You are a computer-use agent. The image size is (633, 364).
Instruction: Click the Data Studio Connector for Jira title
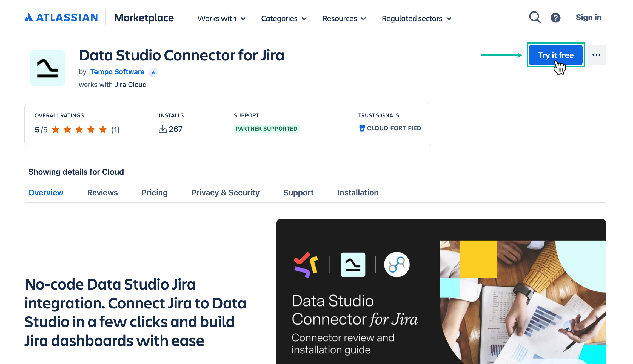(181, 55)
